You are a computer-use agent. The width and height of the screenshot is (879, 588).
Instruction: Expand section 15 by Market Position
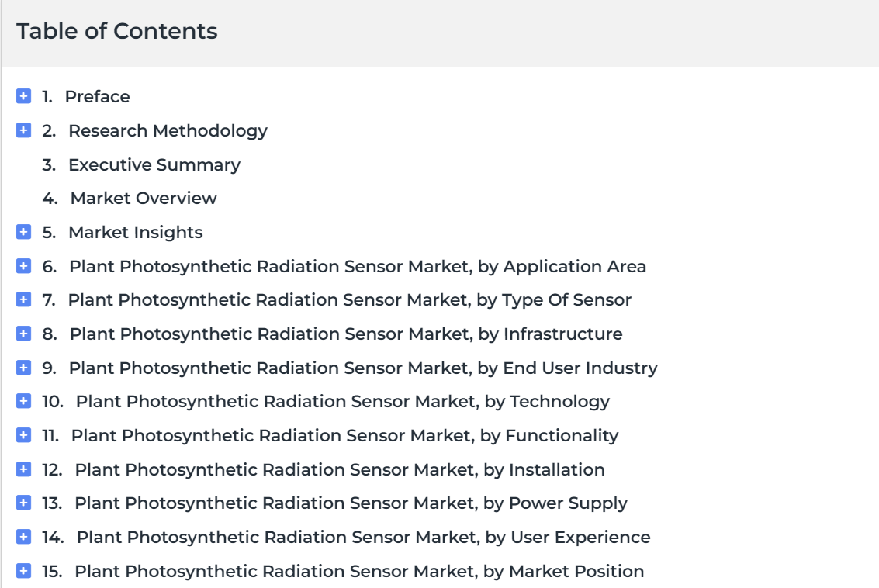pyautogui.click(x=23, y=571)
